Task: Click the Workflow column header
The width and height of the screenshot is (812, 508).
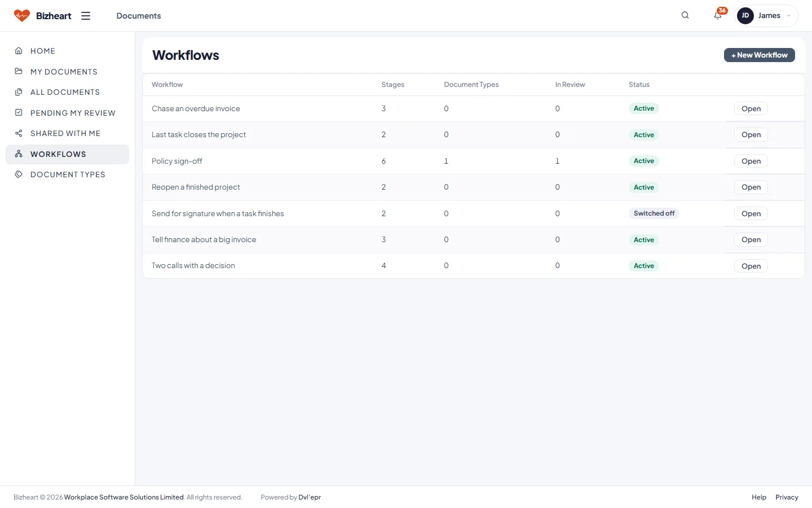Action: click(x=167, y=85)
